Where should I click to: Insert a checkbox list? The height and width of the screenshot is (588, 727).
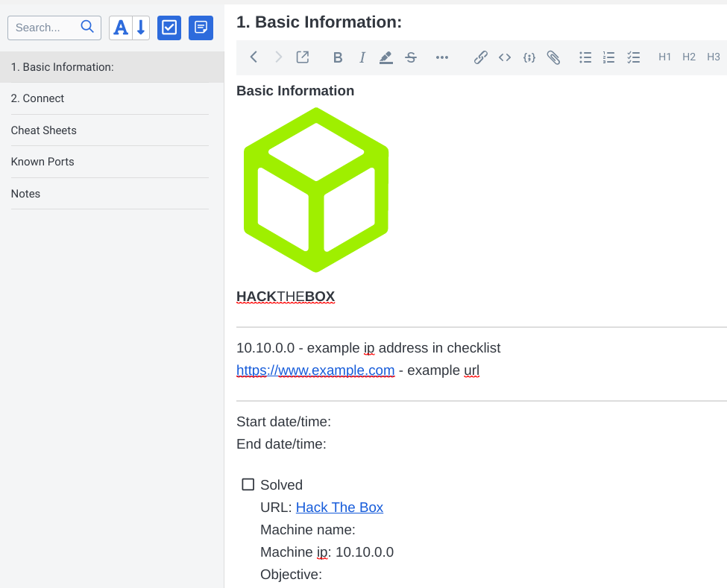(x=633, y=57)
